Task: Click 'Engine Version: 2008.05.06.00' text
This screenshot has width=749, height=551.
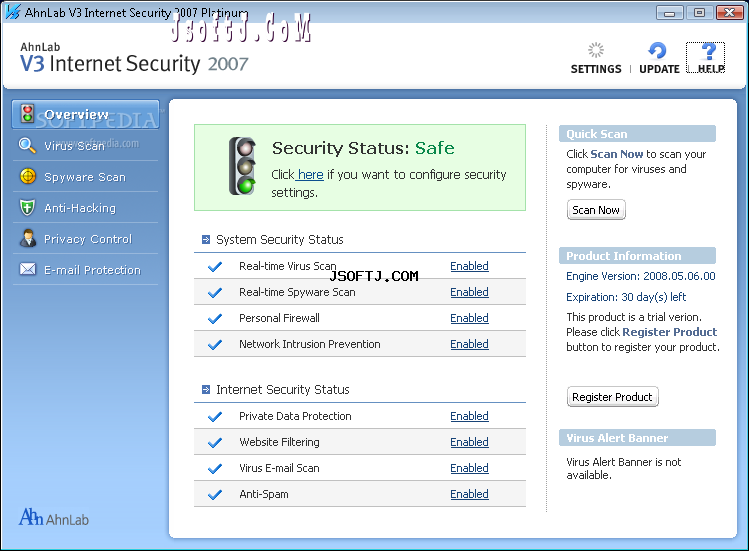Action: pos(641,276)
